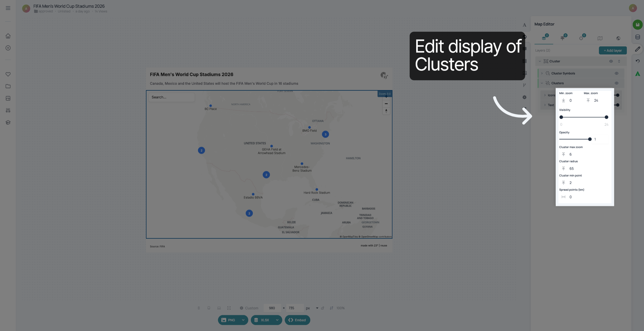This screenshot has height=331, width=644.
Task: Go to the home page icon
Action: [x=8, y=36]
